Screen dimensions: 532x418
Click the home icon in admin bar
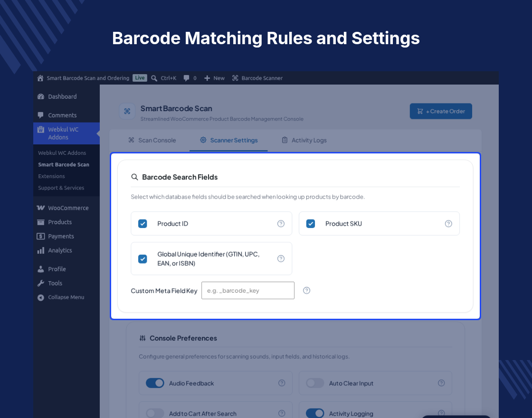(40, 78)
